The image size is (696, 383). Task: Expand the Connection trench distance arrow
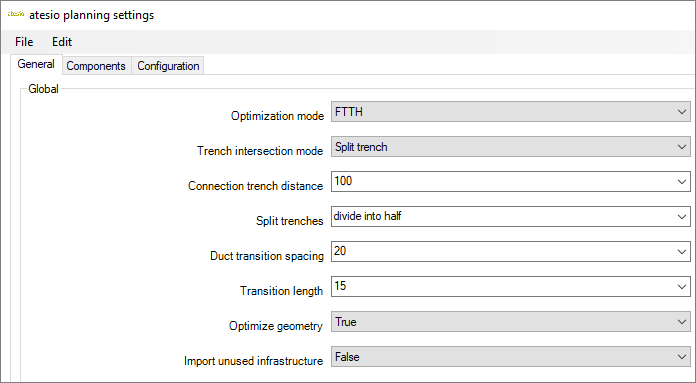coord(682,182)
